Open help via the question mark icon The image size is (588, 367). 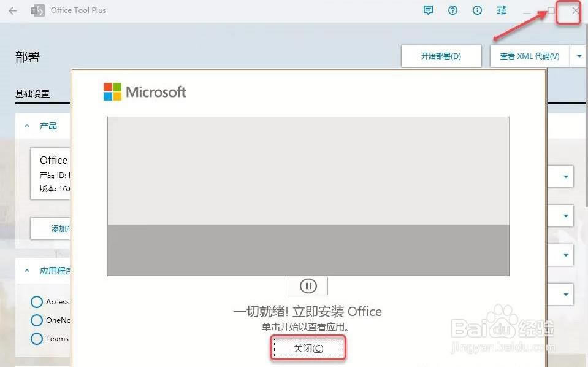452,10
